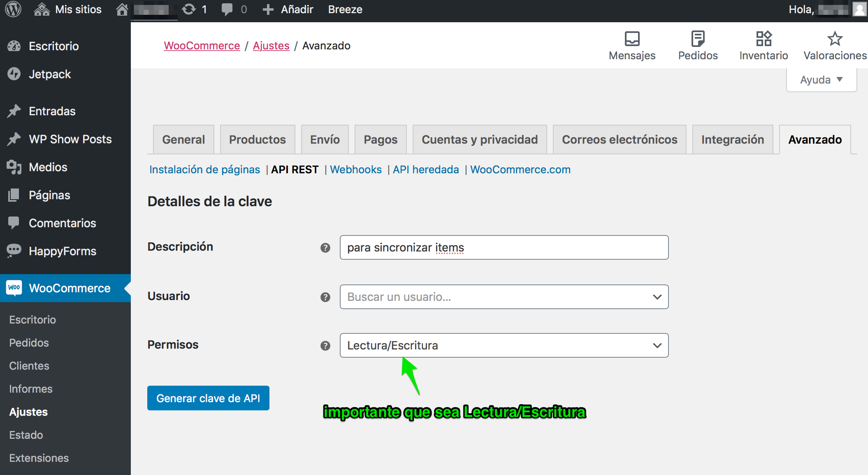Click help icon next to Usuario

(325, 297)
